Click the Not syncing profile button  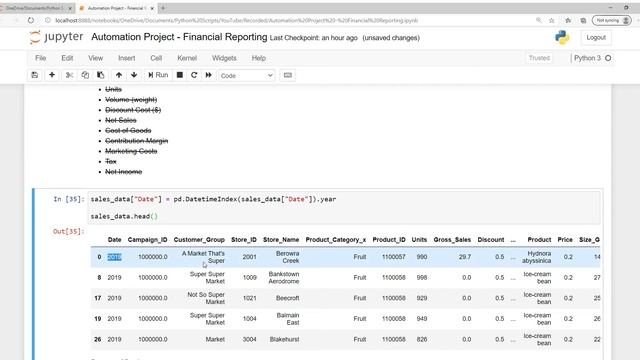click(611, 20)
